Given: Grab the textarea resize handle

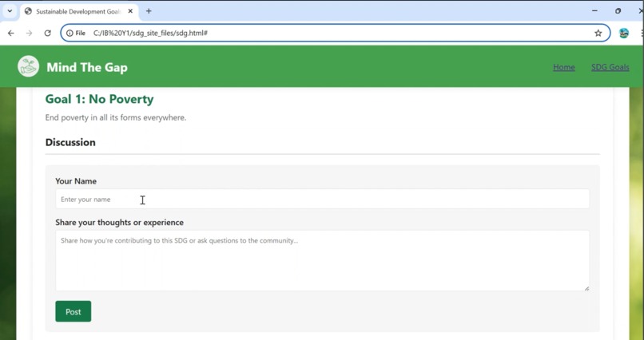Looking at the screenshot, I should (x=586, y=288).
